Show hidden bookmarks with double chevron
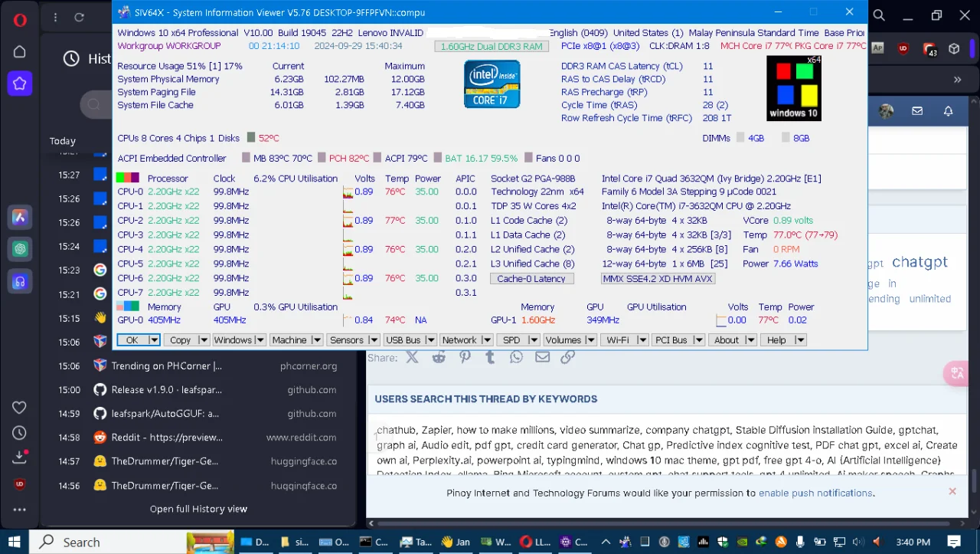The image size is (980, 554). 957,79
